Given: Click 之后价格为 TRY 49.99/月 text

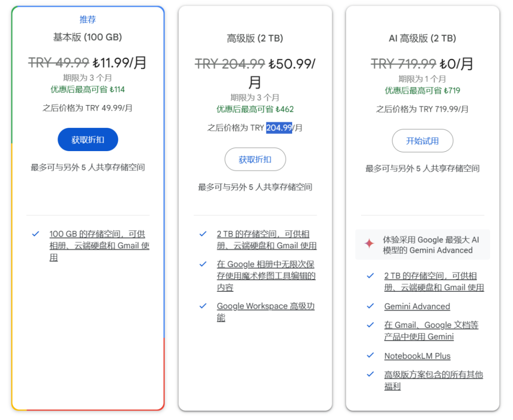Looking at the screenshot, I should (88, 108).
